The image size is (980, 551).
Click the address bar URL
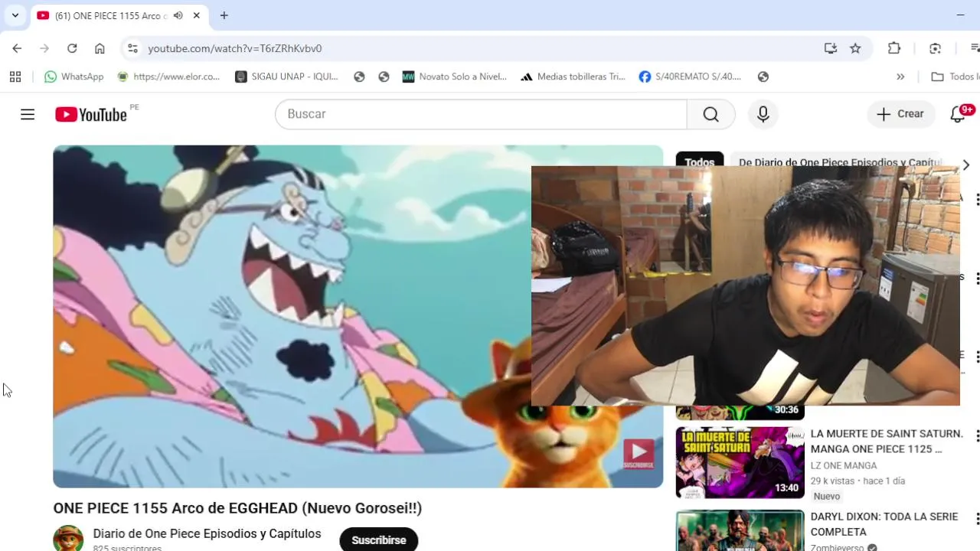pos(234,48)
